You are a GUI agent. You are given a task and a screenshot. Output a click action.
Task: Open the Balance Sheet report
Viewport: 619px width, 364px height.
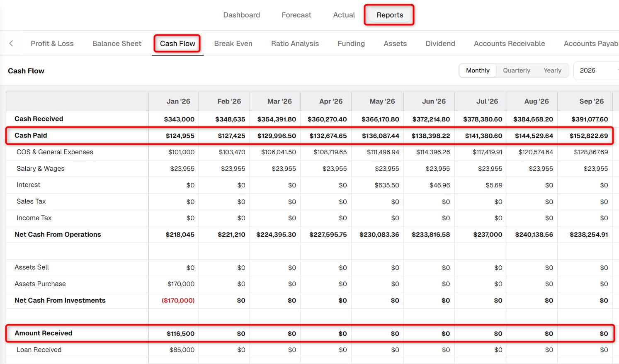[117, 44]
